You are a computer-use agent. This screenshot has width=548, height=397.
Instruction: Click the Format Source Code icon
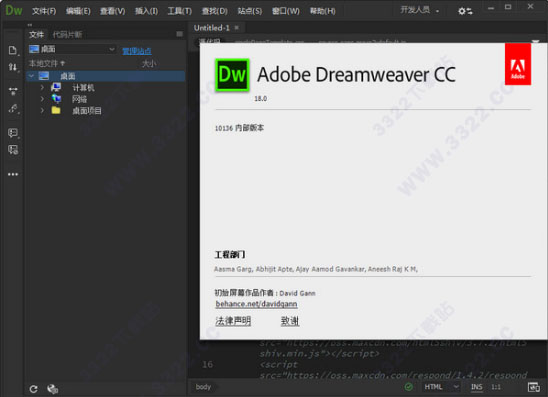click(13, 109)
